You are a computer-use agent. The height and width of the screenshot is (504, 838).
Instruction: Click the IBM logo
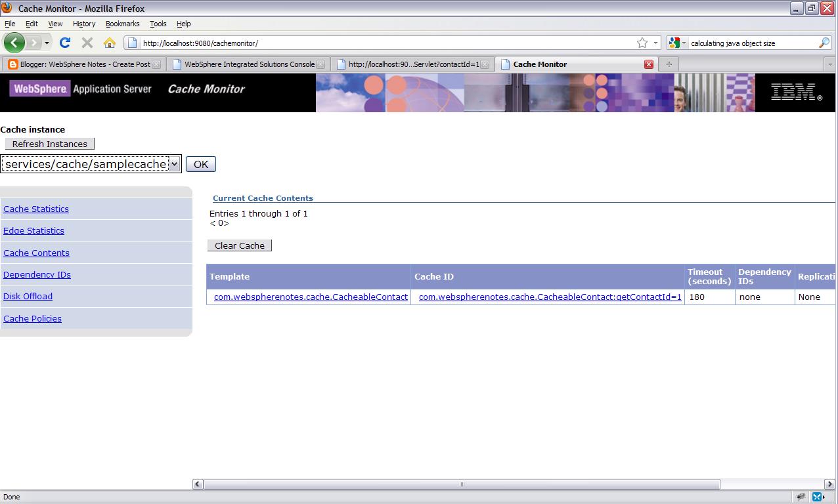coord(795,92)
